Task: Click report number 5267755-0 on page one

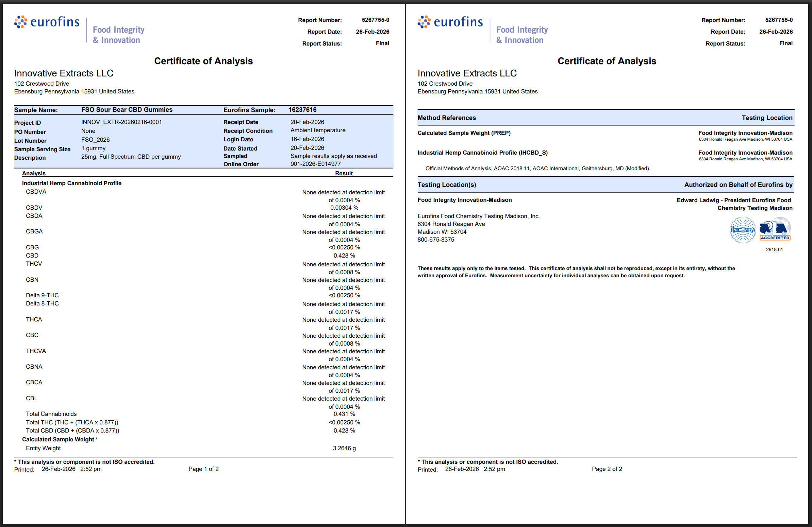Action: click(375, 20)
